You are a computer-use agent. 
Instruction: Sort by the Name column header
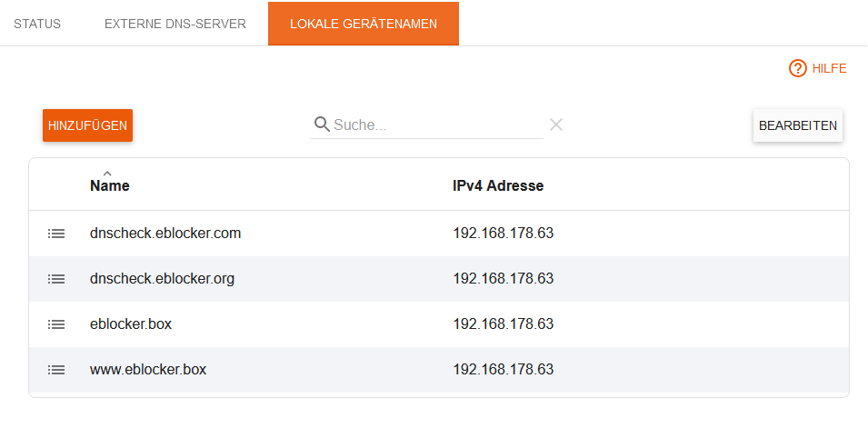[x=110, y=185]
